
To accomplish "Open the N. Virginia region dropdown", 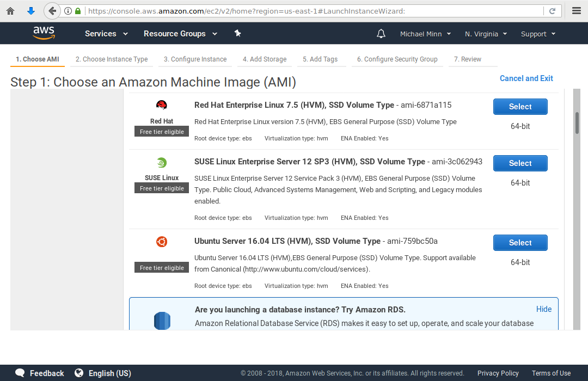I will pos(486,34).
